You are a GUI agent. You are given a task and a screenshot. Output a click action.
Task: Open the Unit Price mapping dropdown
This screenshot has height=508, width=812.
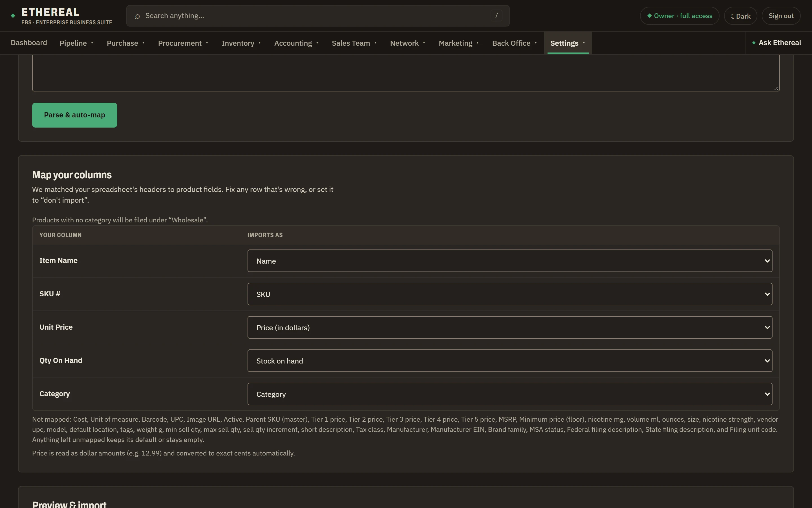coord(510,327)
